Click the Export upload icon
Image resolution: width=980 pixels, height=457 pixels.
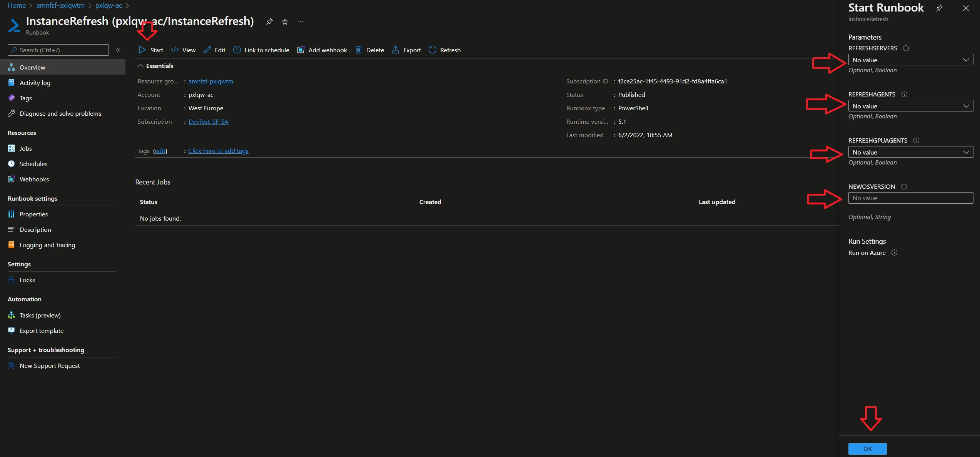[396, 50]
